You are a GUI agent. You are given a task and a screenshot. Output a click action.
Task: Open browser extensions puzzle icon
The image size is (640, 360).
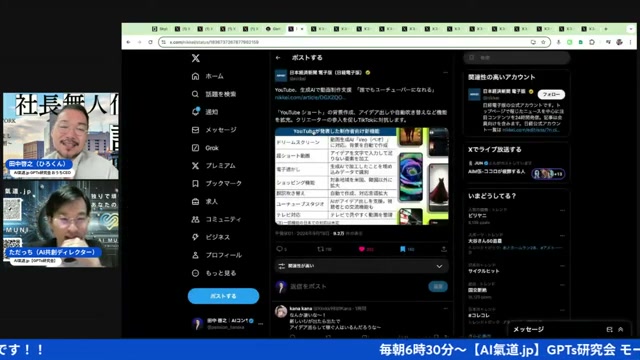(x=592, y=42)
